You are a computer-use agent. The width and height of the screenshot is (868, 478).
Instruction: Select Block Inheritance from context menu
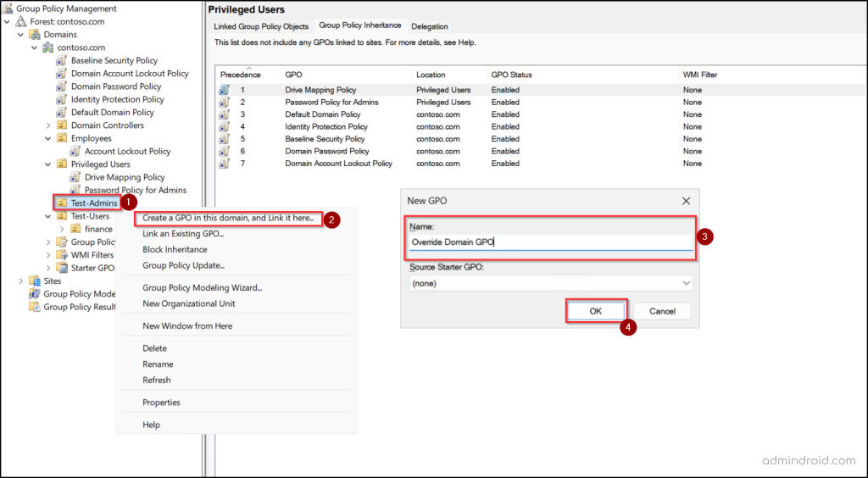pyautogui.click(x=175, y=249)
